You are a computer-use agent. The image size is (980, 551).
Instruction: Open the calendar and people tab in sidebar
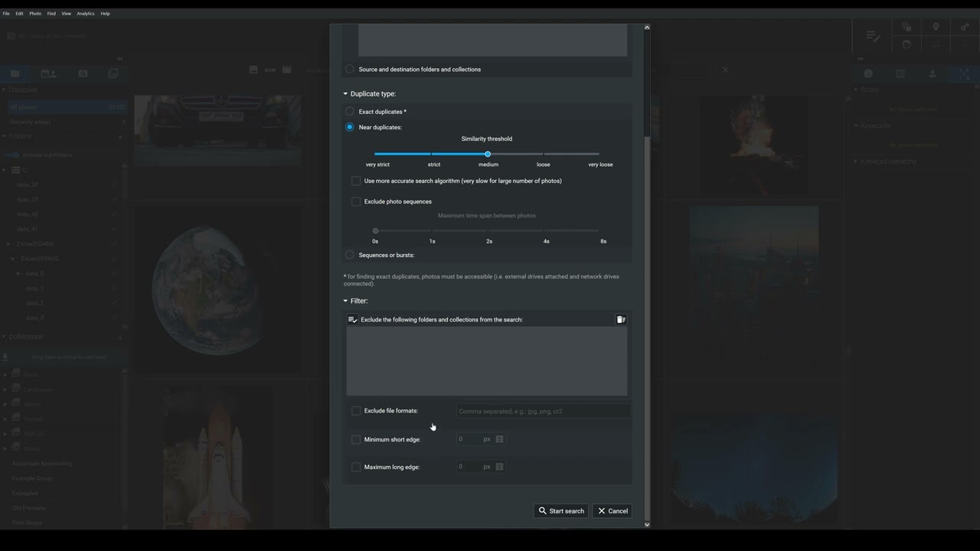[48, 73]
